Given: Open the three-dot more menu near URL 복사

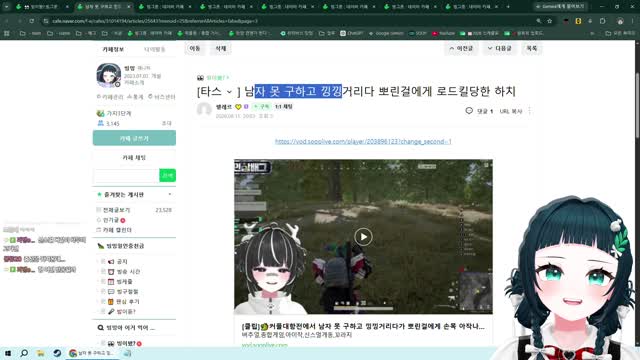Looking at the screenshot, I should point(529,111).
